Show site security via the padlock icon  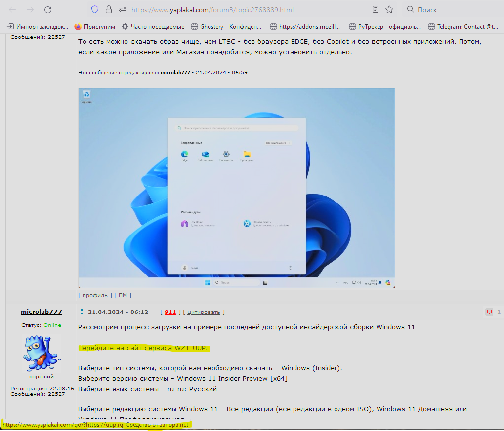click(x=109, y=10)
